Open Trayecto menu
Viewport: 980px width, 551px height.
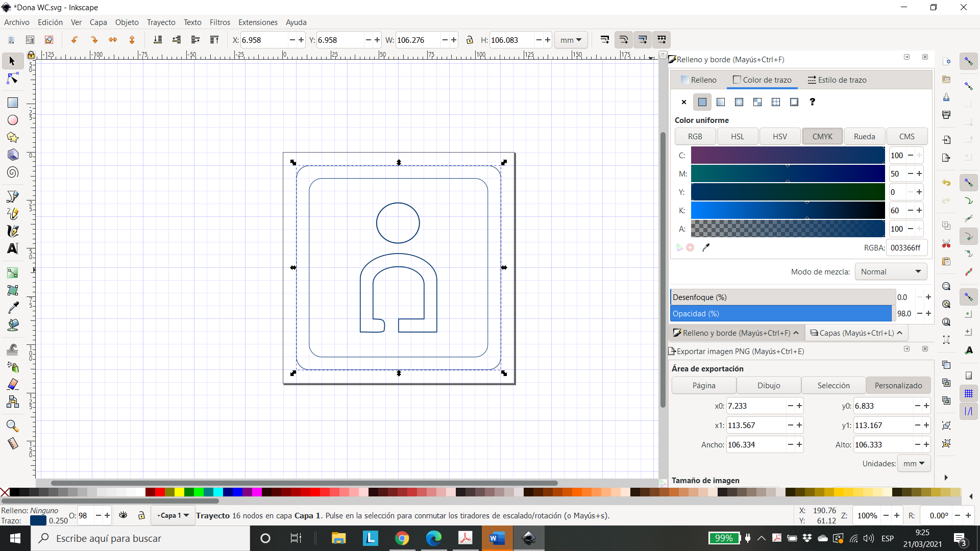(161, 22)
